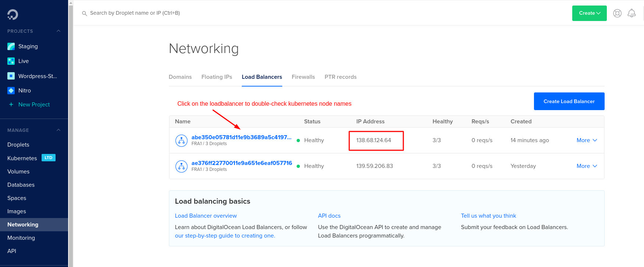The width and height of the screenshot is (644, 267).
Task: Open Kubernetes in the sidebar
Action: pyautogui.click(x=22, y=158)
